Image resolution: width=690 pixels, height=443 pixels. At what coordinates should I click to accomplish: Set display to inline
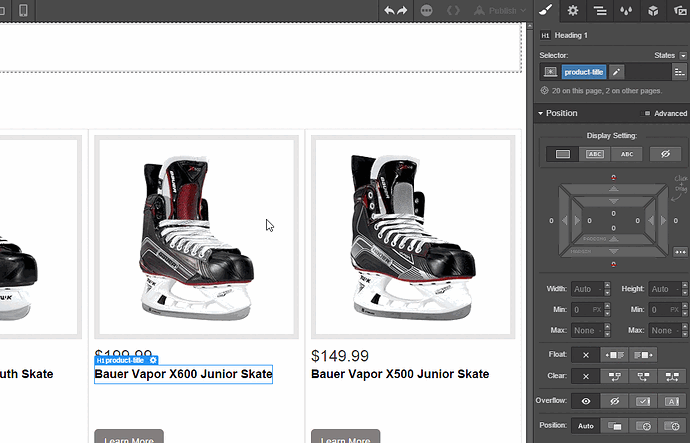tap(627, 154)
